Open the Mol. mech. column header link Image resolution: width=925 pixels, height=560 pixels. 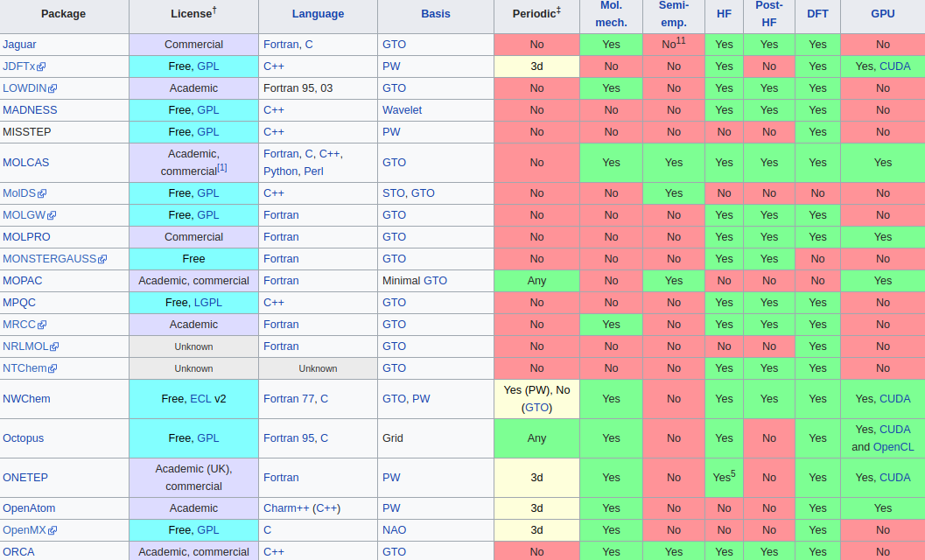(611, 14)
